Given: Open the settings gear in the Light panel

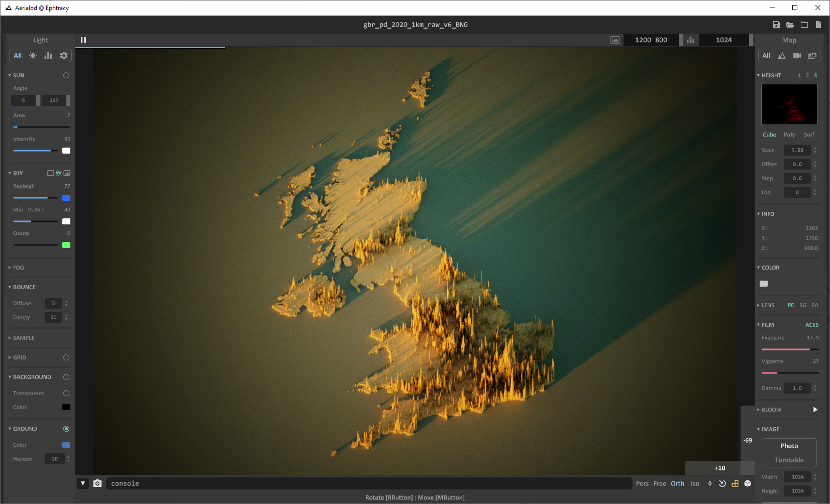Looking at the screenshot, I should pyautogui.click(x=63, y=55).
